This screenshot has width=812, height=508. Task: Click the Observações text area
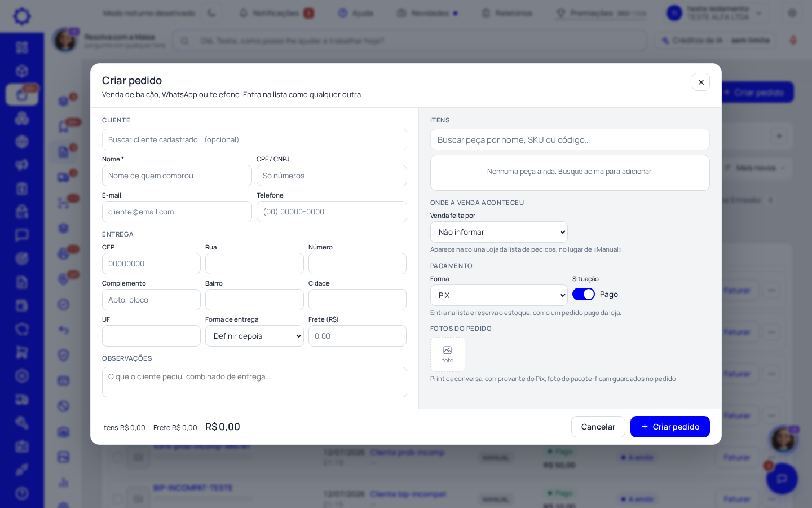[x=254, y=382]
